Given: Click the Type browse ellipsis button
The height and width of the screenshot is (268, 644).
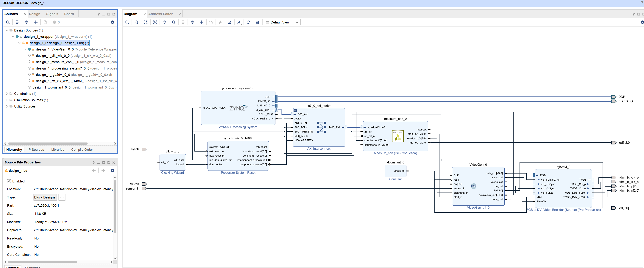Looking at the screenshot, I should (62, 197).
